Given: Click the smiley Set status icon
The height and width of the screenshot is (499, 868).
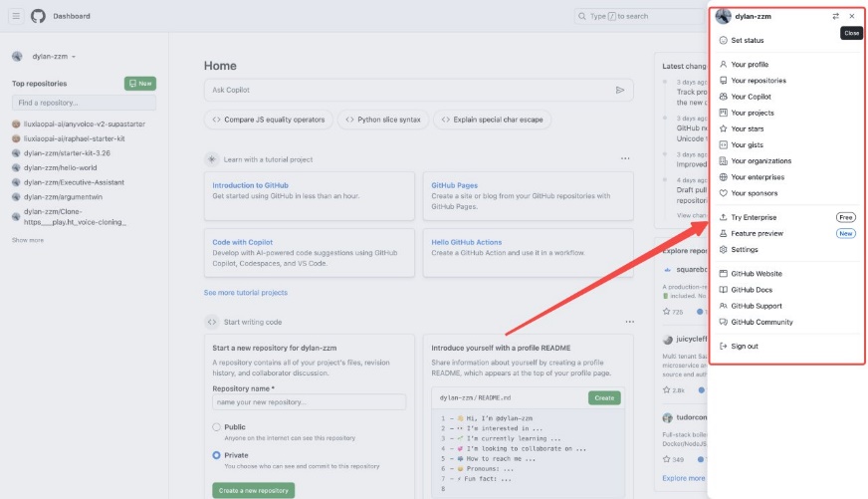Looking at the screenshot, I should pos(724,40).
